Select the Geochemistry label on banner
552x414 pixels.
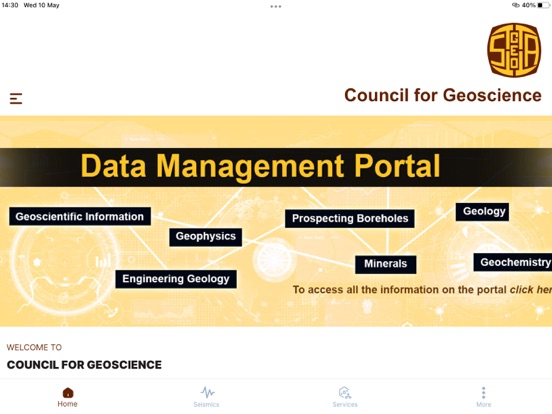coord(513,262)
